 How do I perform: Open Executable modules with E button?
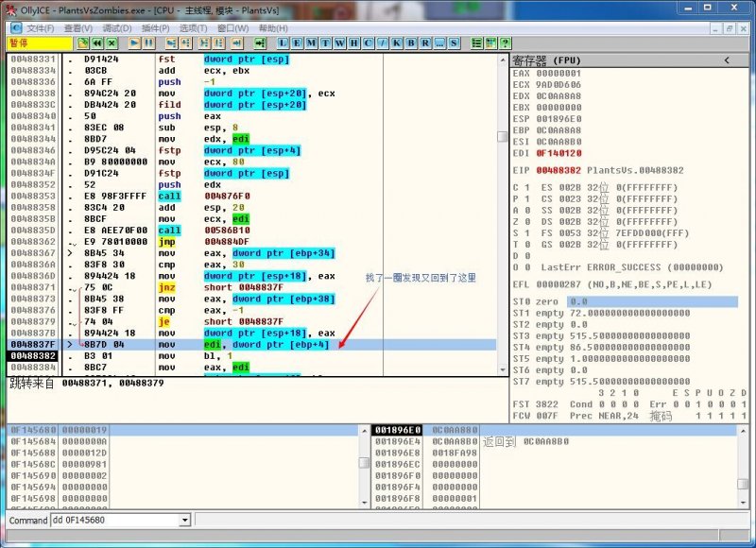point(297,43)
